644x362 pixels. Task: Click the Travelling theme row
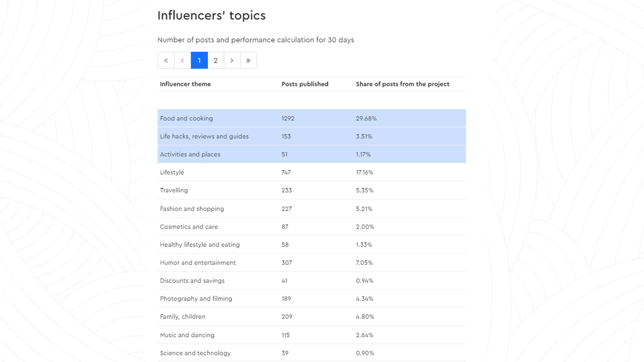tap(174, 190)
